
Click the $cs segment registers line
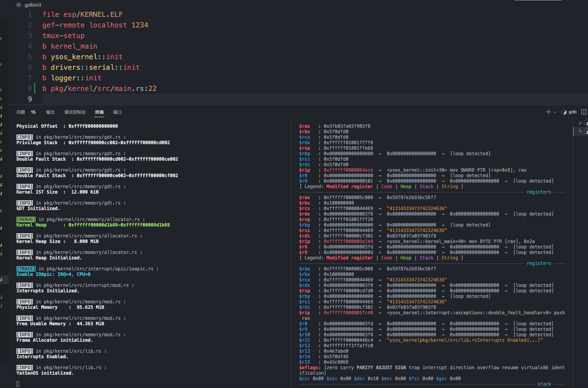pos(380,379)
